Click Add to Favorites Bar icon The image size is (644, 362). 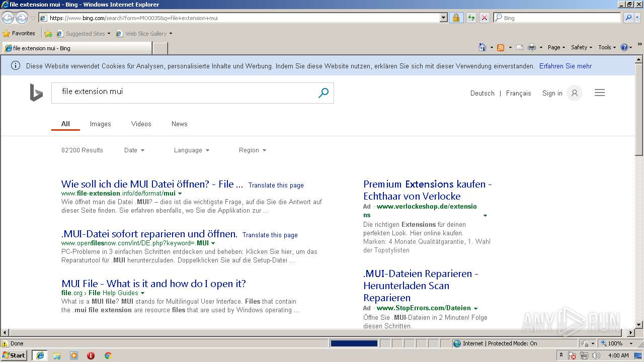[x=48, y=34]
